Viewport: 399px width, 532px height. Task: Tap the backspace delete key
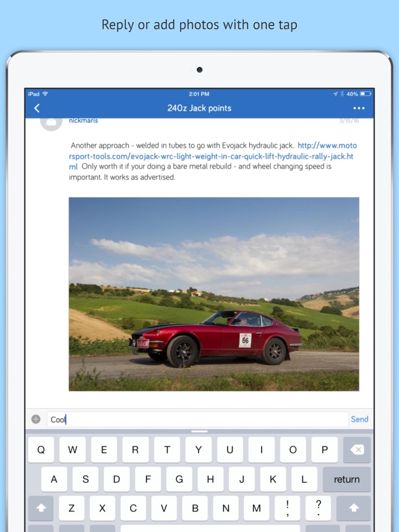357,449
